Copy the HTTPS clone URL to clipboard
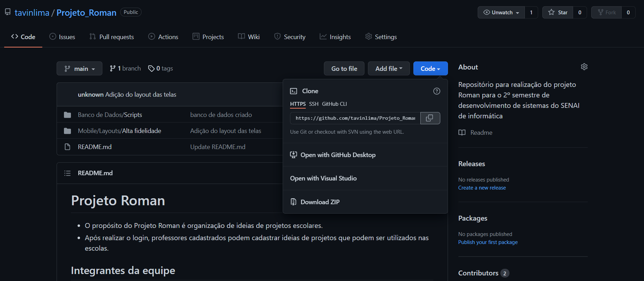Screen dimensions: 644x281 (x=430, y=118)
